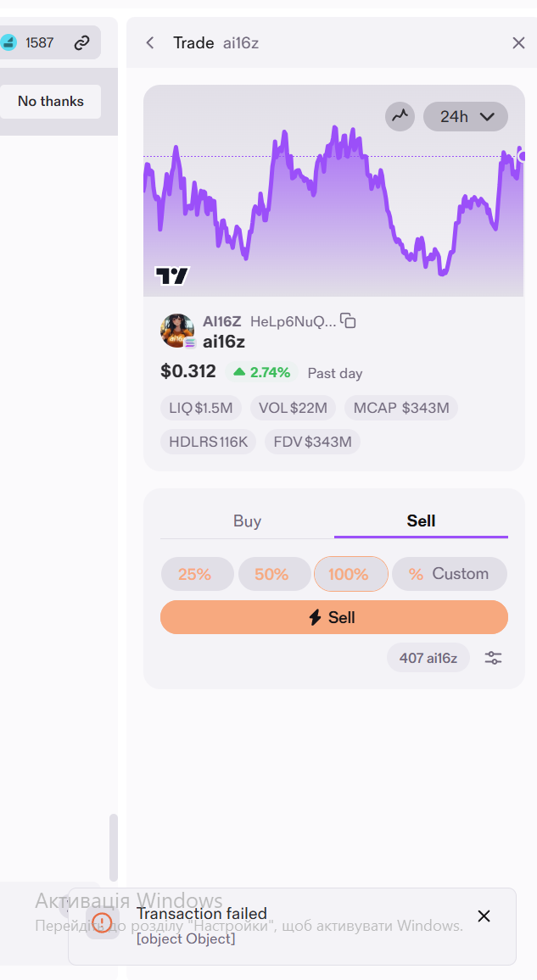Open trade settings sliders icon

[493, 658]
